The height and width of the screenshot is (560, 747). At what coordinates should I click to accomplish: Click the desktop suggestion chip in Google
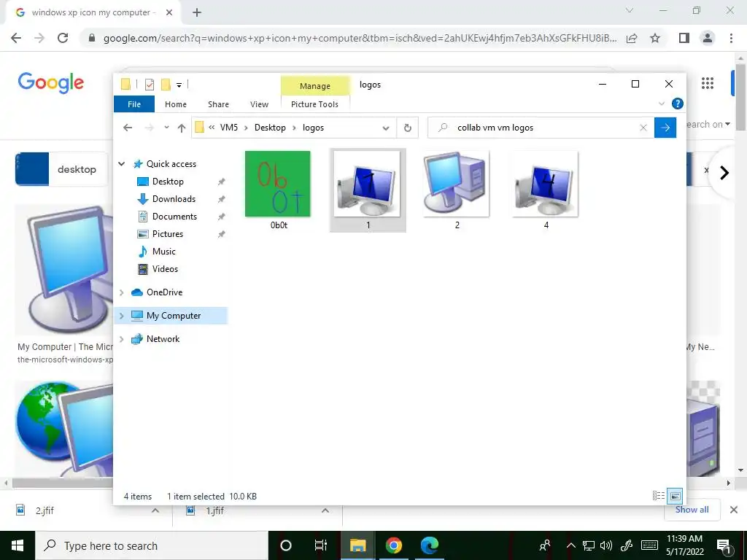(x=61, y=169)
